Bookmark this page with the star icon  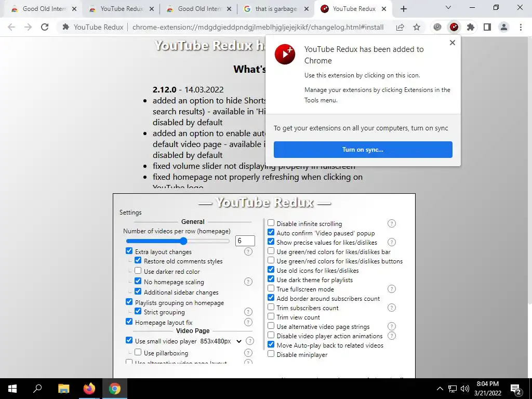(417, 27)
